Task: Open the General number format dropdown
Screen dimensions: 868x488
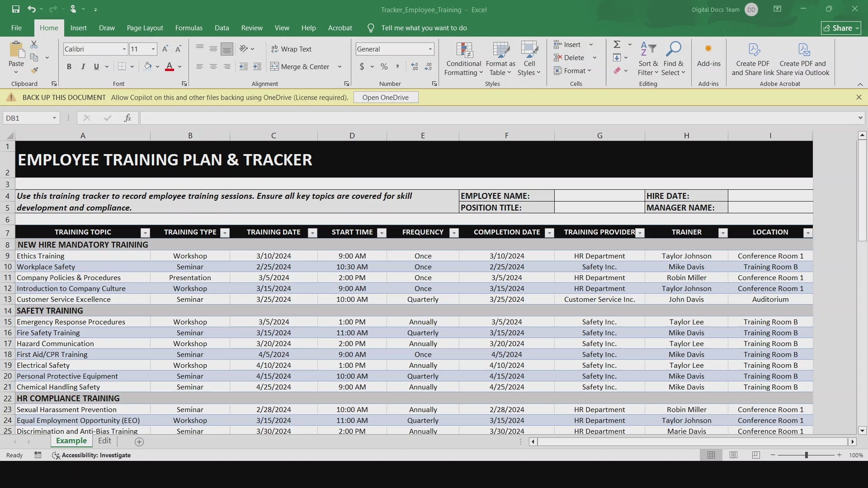Action: click(x=430, y=49)
